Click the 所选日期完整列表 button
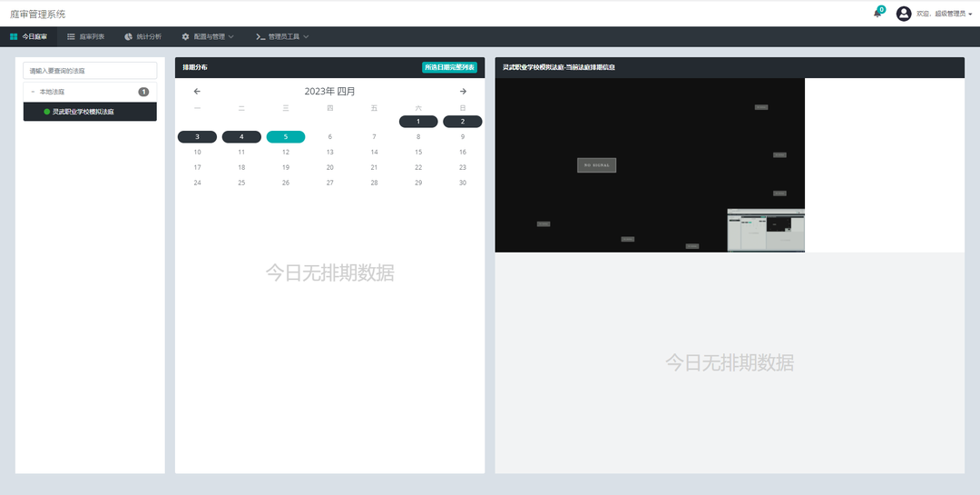The width and height of the screenshot is (980, 495). (x=449, y=67)
